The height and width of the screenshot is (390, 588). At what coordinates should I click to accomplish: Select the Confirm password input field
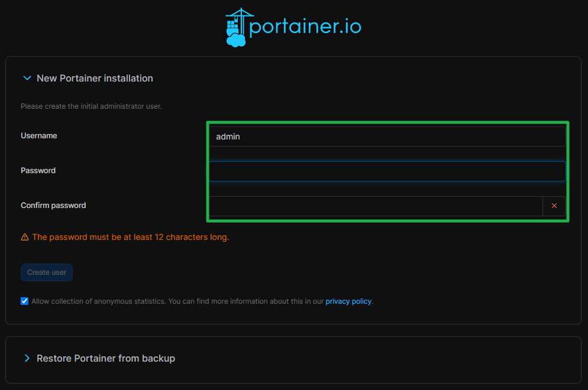click(376, 206)
